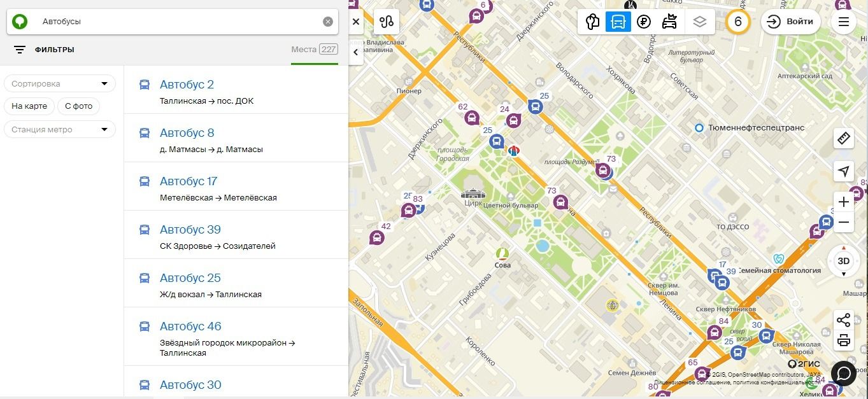868x399 pixels.
Task: Click the traffic score 6 indicator
Action: tap(738, 22)
